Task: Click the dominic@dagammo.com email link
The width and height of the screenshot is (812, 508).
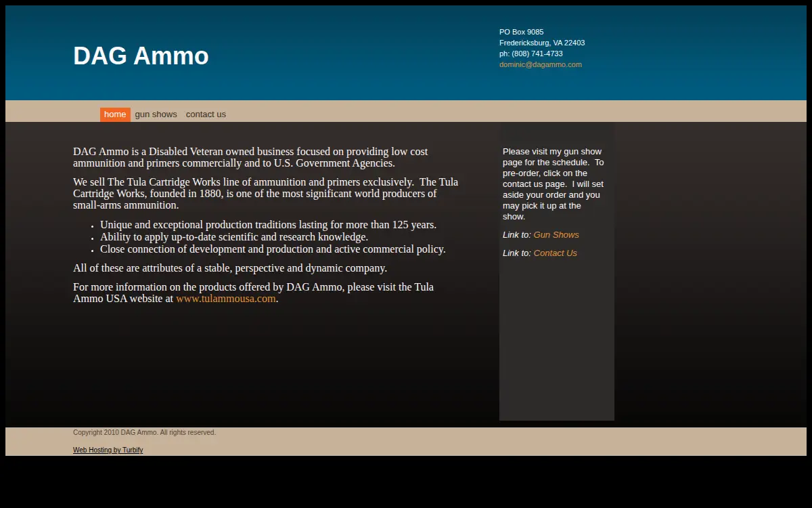Action: 541,64
